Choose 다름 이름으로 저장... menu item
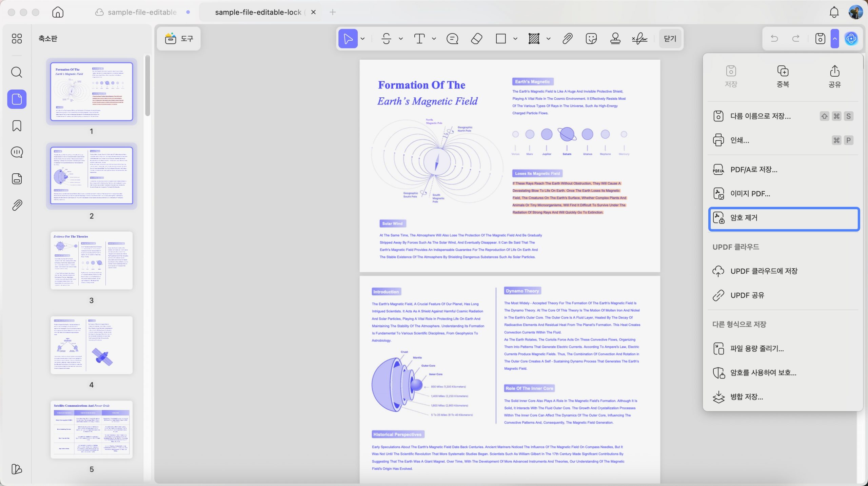The width and height of the screenshot is (868, 486). (x=783, y=116)
